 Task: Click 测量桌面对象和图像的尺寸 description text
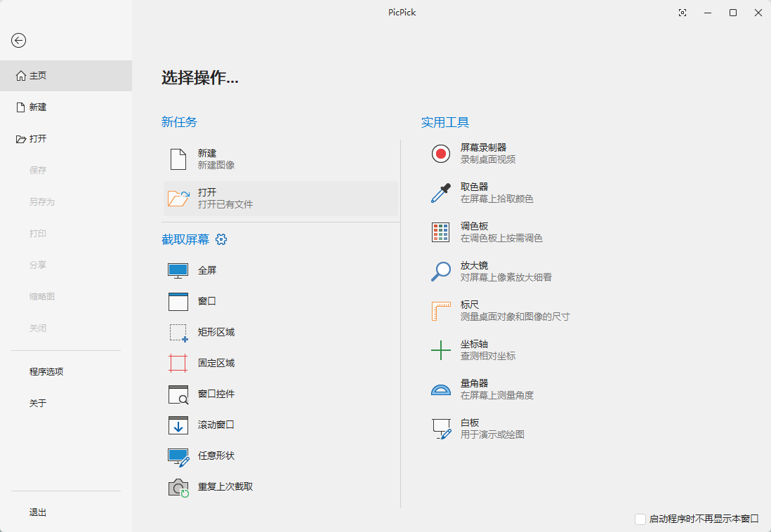point(515,317)
